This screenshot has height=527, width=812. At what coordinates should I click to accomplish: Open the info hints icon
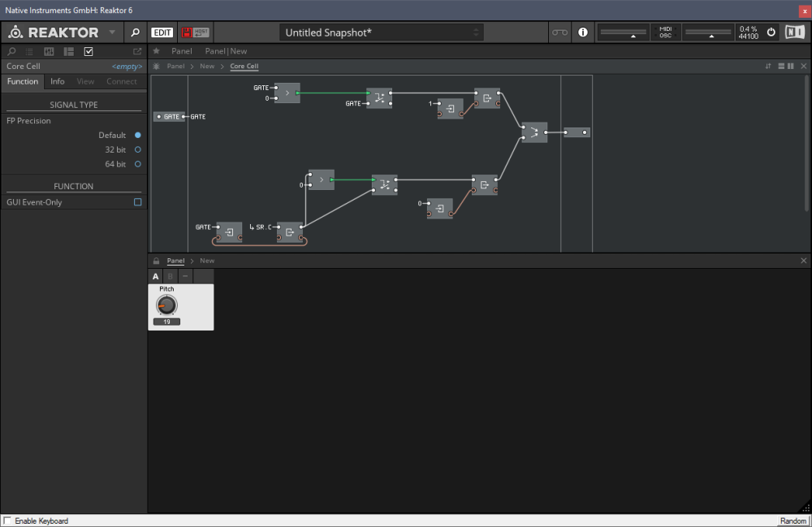tap(582, 32)
